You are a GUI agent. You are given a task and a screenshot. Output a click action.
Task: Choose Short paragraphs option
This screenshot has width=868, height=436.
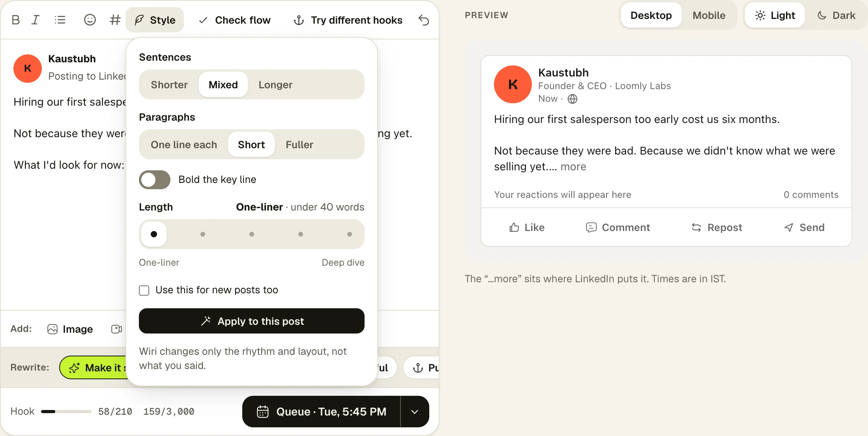point(251,145)
